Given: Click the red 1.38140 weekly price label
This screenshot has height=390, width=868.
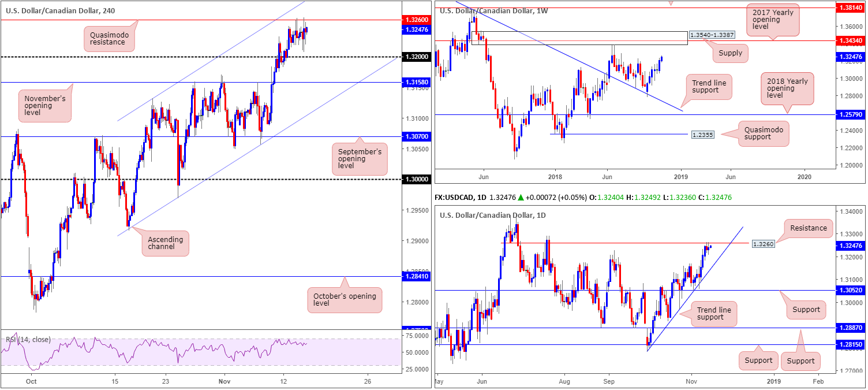Looking at the screenshot, I should pos(851,9).
